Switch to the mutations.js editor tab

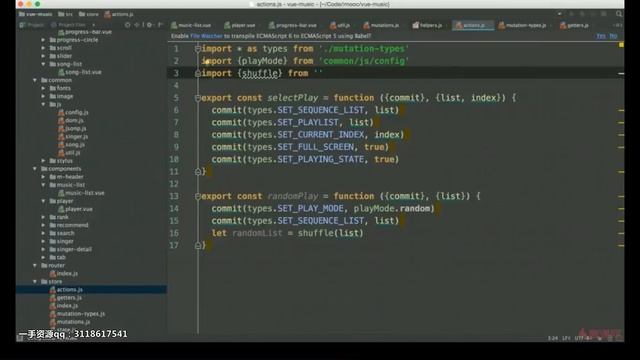(x=381, y=25)
